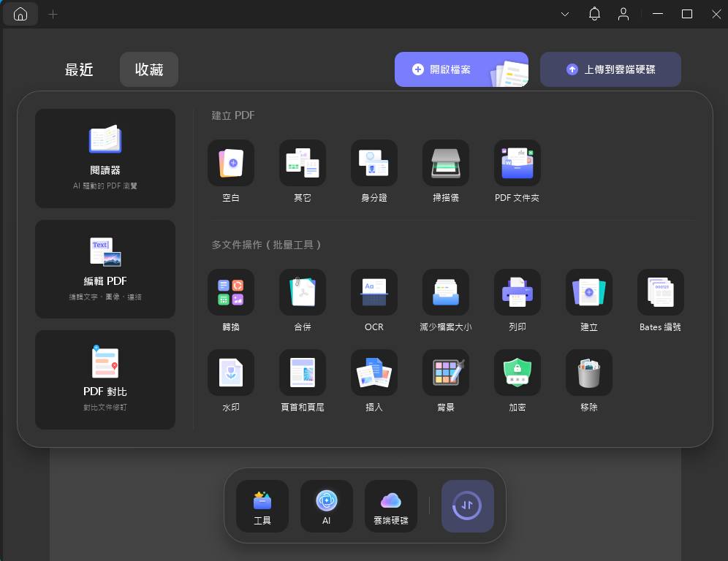
Task: Select the 身分證 ID card scan tool
Action: click(374, 164)
